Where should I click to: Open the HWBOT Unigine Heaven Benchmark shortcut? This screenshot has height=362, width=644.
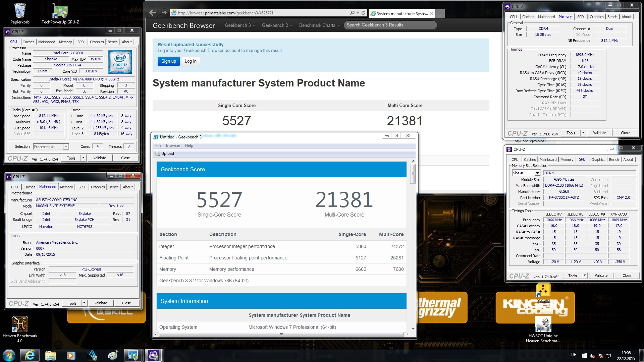pyautogui.click(x=543, y=330)
